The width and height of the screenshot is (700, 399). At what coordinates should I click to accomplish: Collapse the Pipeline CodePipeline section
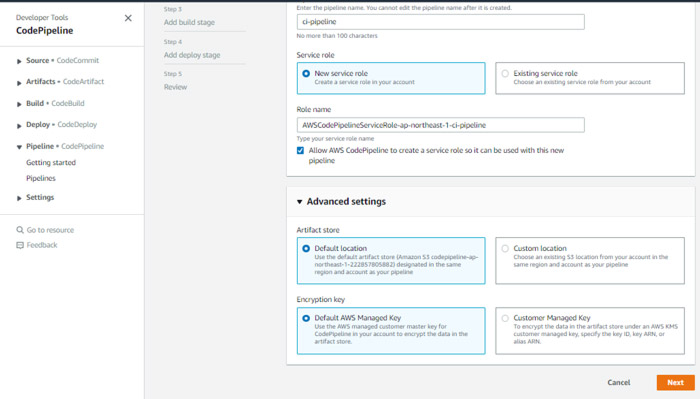pos(19,147)
